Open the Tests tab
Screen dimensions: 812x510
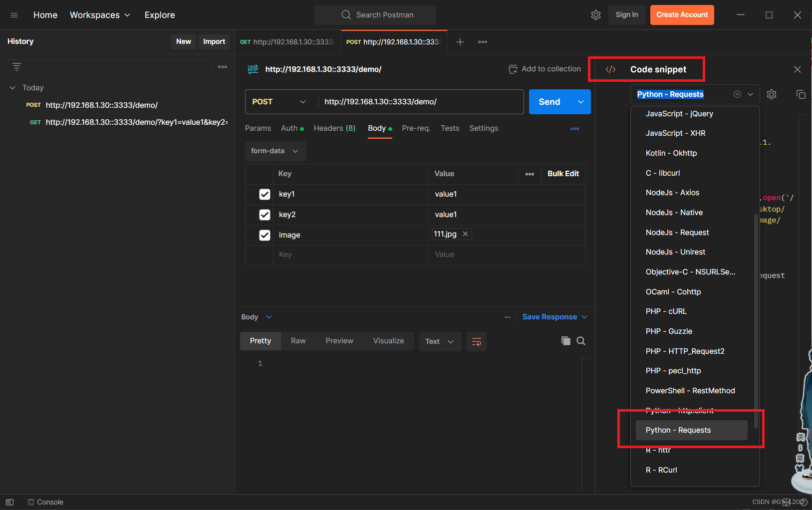coord(450,128)
